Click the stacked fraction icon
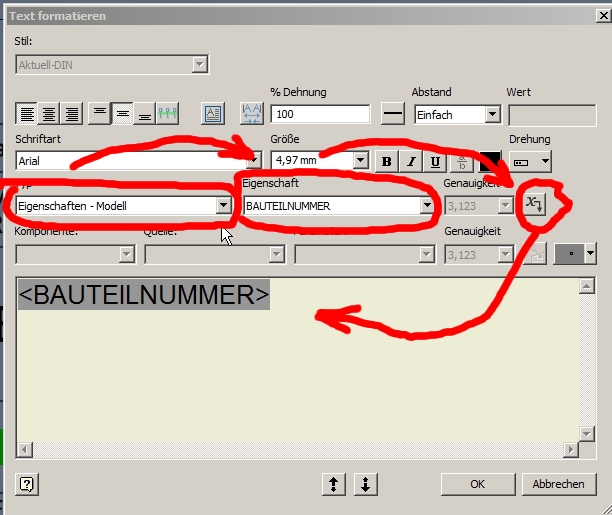The width and height of the screenshot is (612, 515). point(462,161)
